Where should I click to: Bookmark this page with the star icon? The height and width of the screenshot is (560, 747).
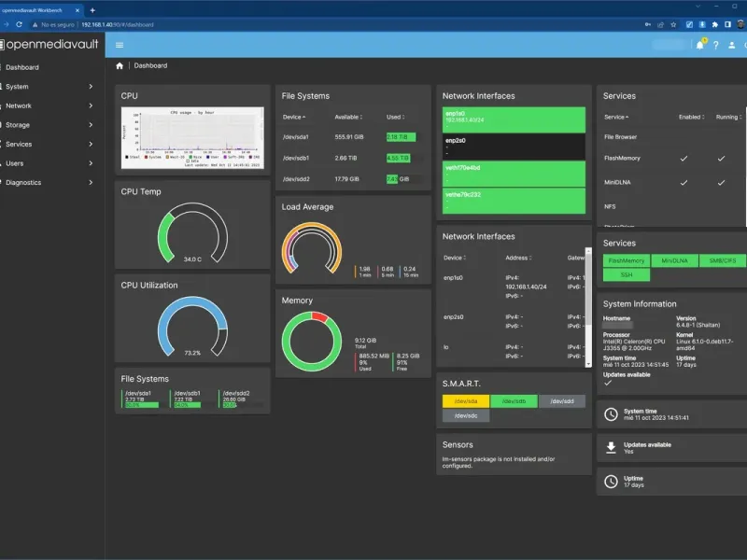pyautogui.click(x=673, y=24)
